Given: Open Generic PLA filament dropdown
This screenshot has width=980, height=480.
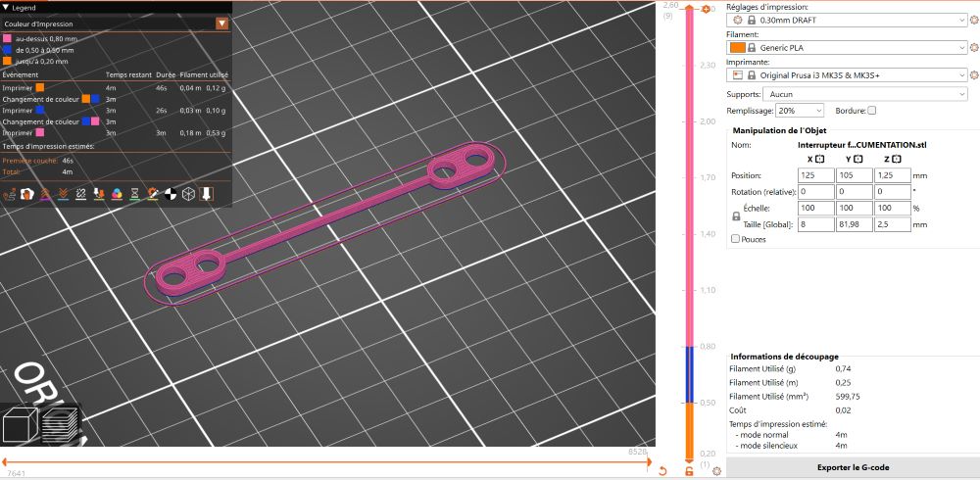Looking at the screenshot, I should [847, 47].
